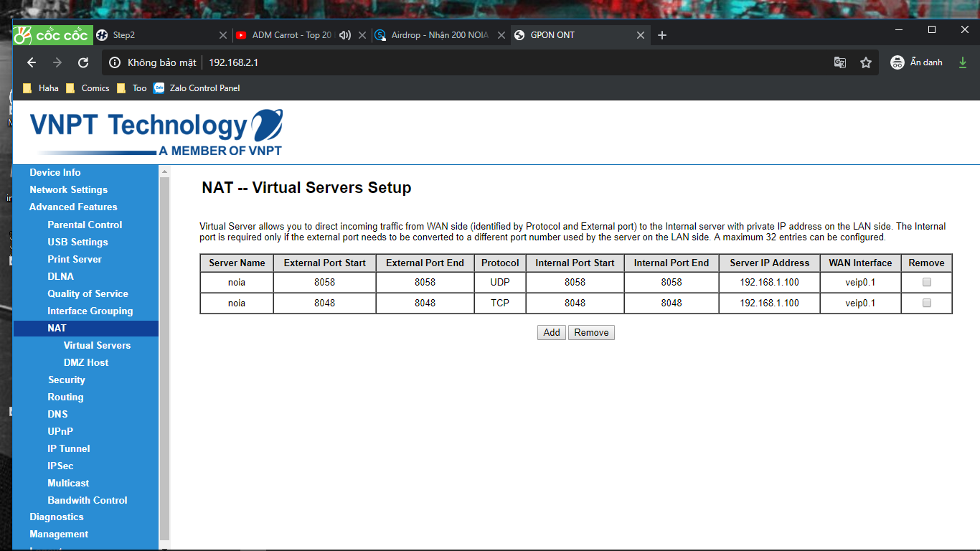Viewport: 980px width, 551px height.
Task: Open the IPSec settings page
Action: [x=61, y=466]
